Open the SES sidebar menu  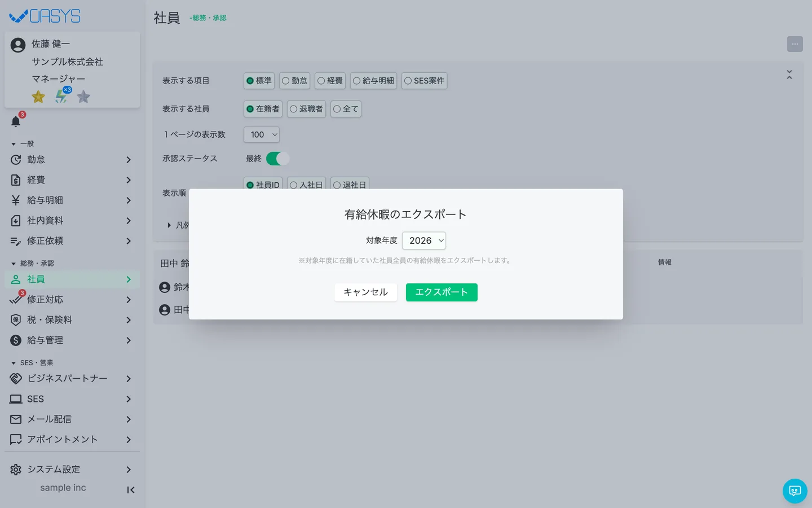[72, 399]
